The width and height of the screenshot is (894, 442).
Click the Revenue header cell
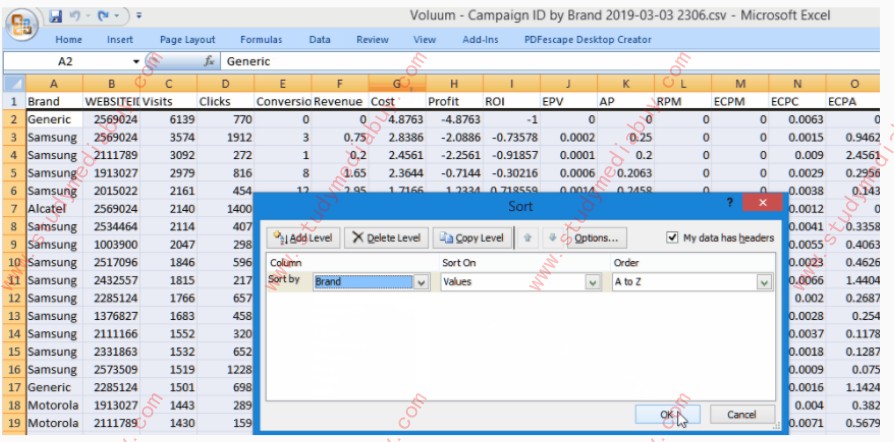340,102
